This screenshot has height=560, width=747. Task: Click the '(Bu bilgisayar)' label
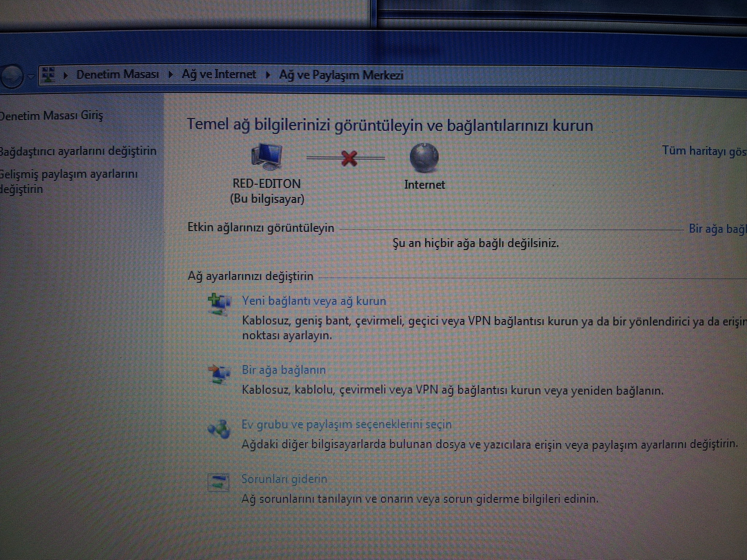[267, 199]
